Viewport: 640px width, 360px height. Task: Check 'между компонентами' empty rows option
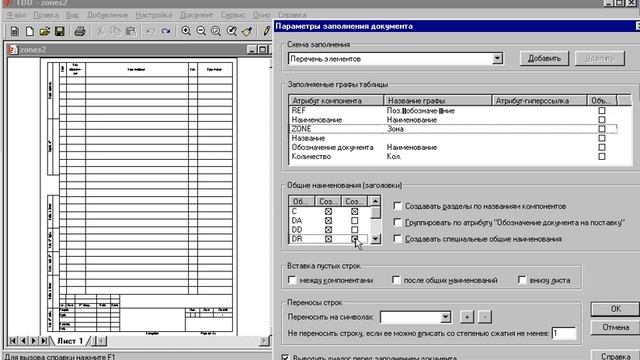pos(292,280)
